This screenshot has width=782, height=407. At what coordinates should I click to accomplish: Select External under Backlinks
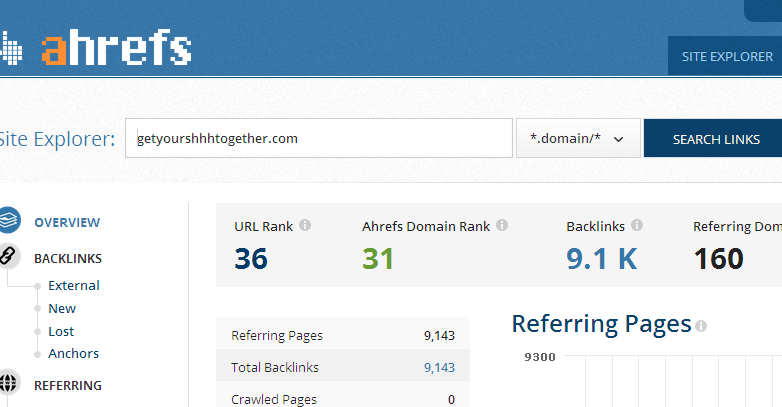[x=74, y=285]
